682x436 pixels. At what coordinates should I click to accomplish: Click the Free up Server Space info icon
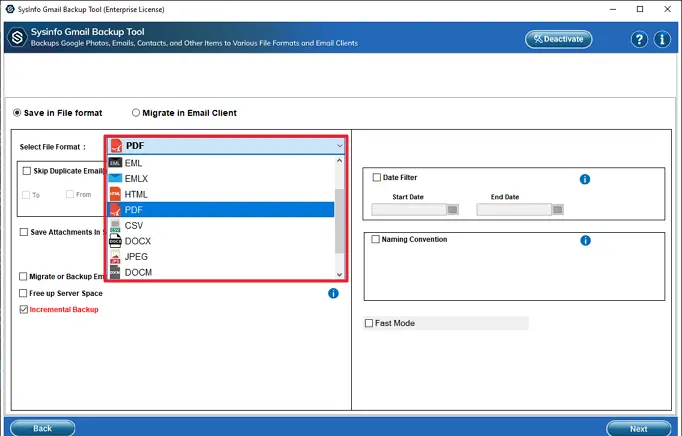(333, 293)
